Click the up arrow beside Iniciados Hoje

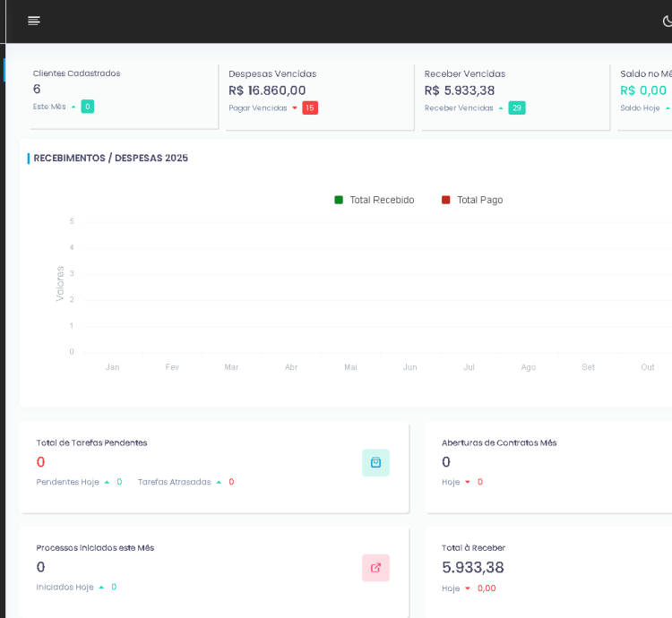tap(101, 588)
